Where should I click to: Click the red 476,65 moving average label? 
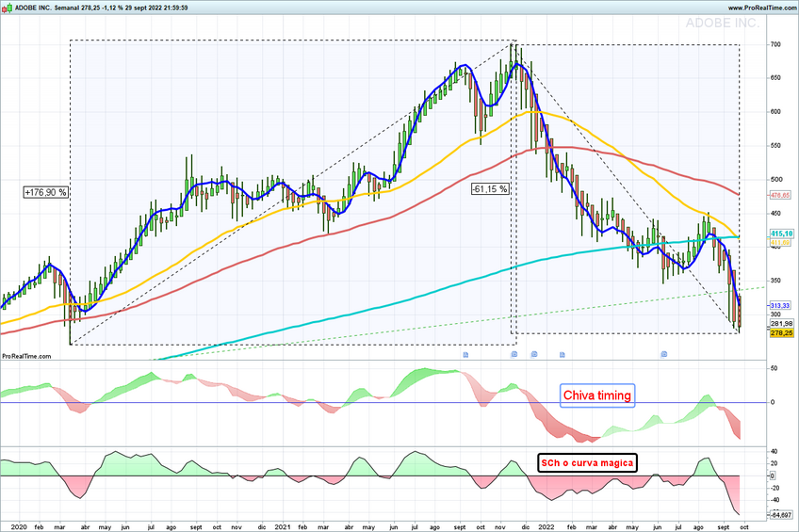pyautogui.click(x=779, y=195)
